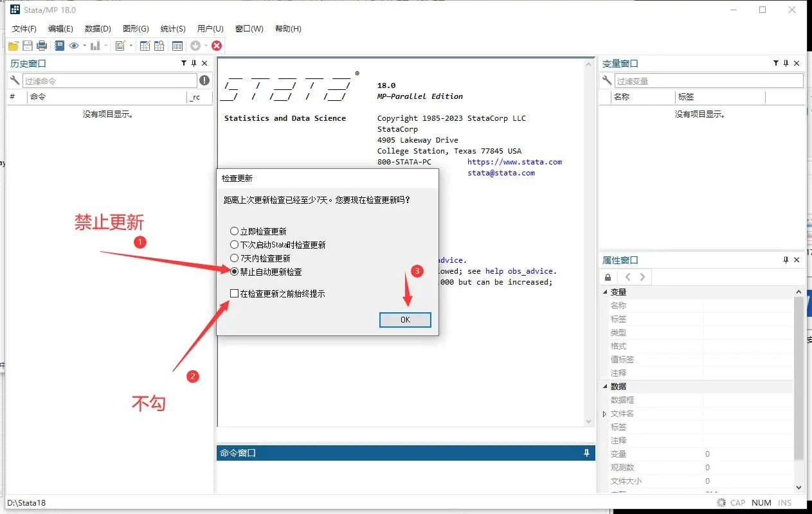Open the 帮助(H) menu
Viewport: 812px width, 514px height.
click(288, 28)
